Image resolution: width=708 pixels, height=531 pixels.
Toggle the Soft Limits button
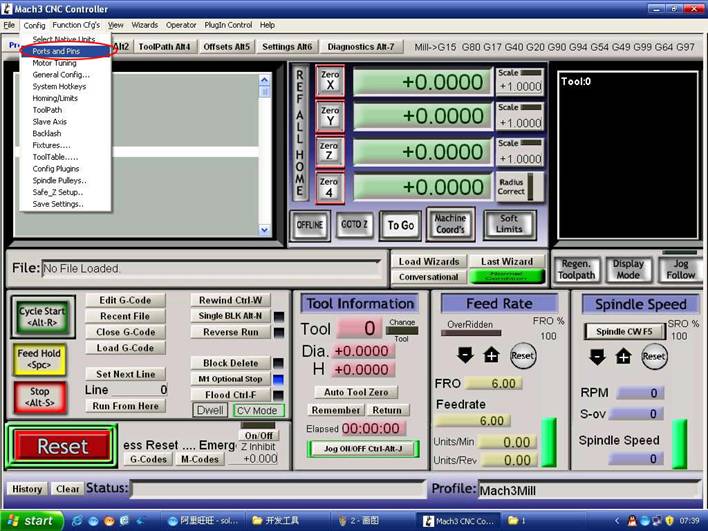pyautogui.click(x=509, y=224)
